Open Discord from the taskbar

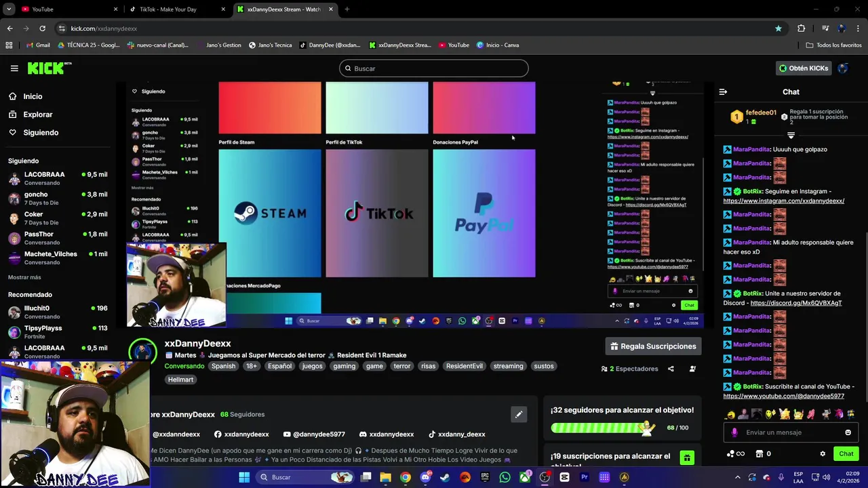pyautogui.click(x=425, y=477)
